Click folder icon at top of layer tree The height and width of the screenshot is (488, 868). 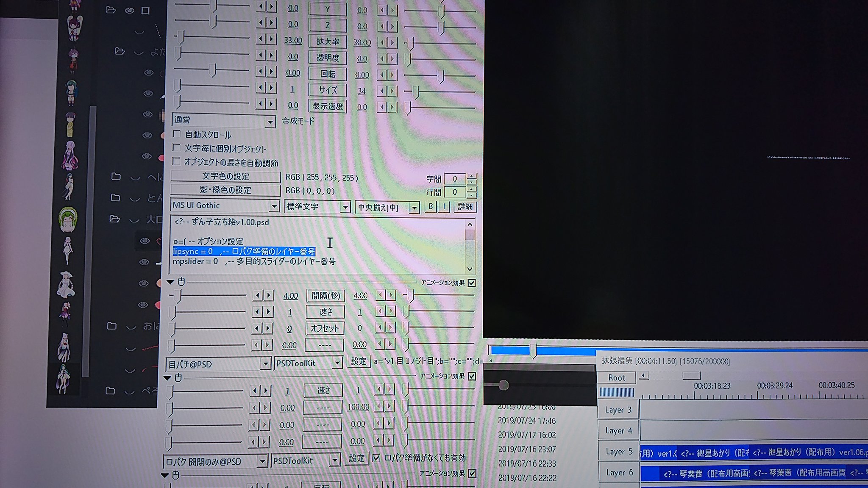pyautogui.click(x=111, y=10)
